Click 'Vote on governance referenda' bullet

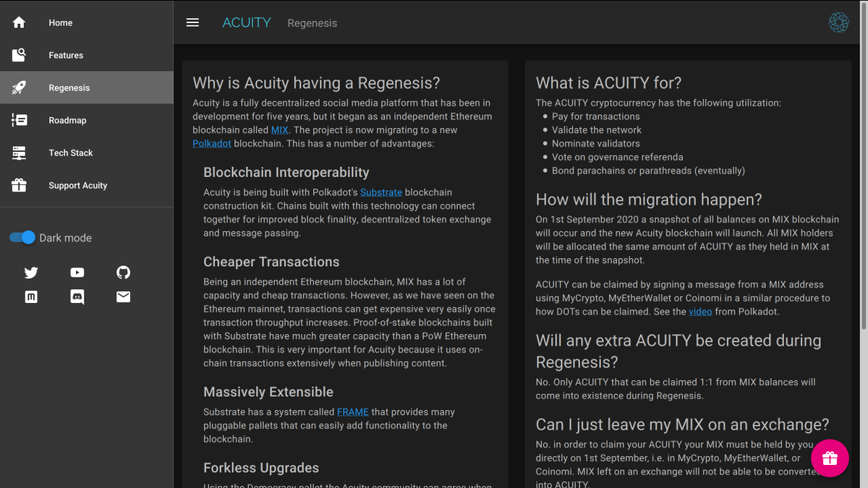tap(618, 157)
